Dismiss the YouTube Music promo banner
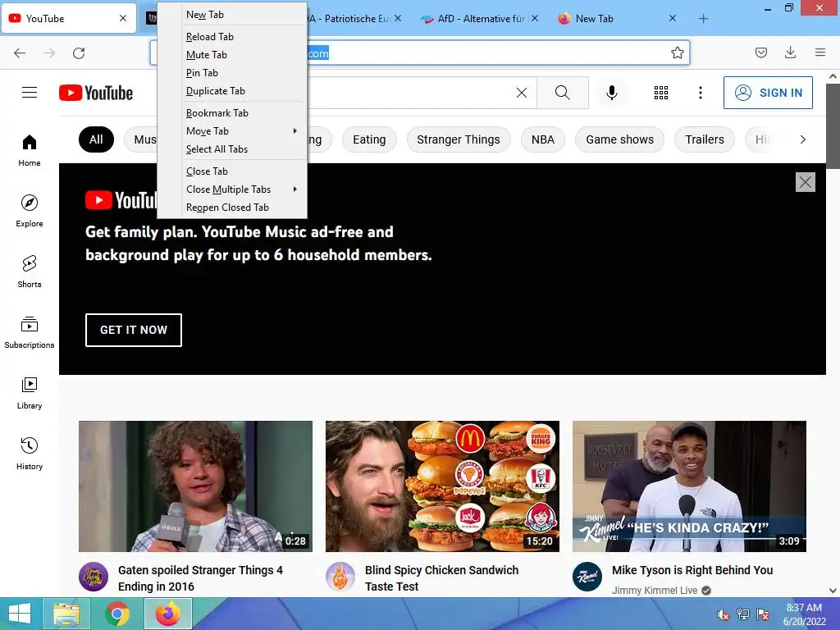 (x=806, y=182)
